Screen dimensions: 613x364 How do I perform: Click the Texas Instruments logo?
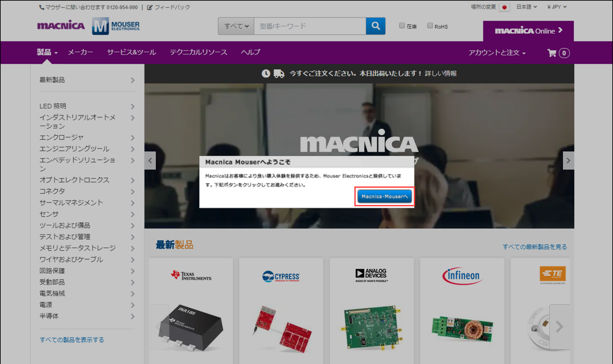[191, 275]
